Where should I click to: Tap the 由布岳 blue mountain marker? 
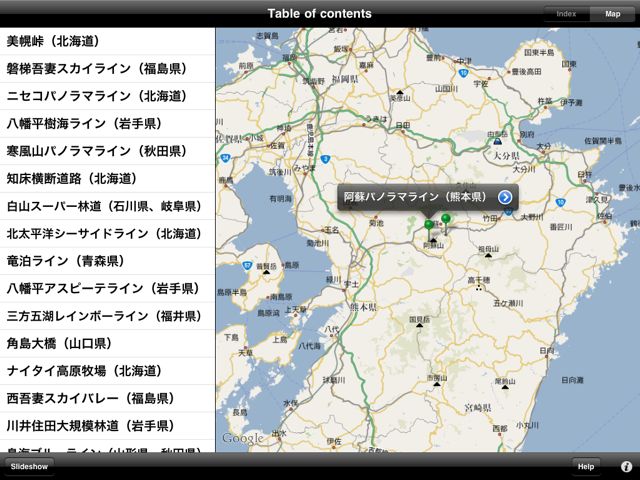pos(497,141)
